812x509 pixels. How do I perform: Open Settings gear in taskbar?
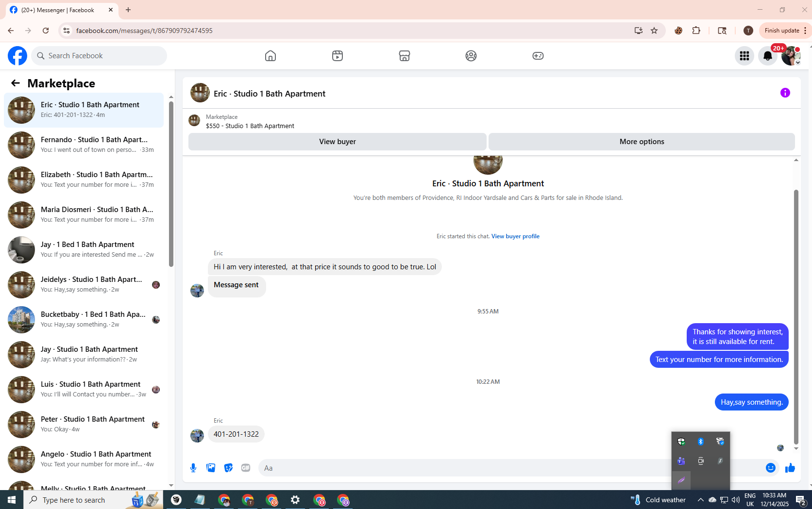pos(295,500)
